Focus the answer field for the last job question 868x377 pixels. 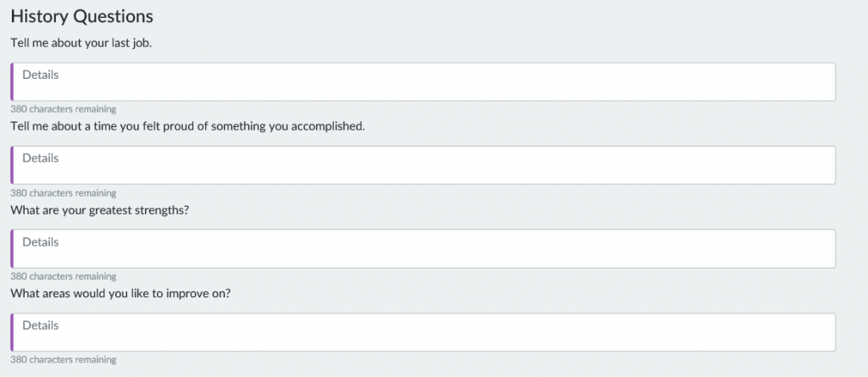tap(424, 82)
